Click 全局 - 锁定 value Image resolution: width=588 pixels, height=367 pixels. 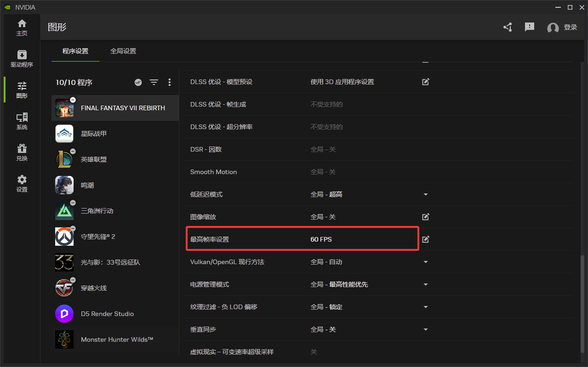326,307
